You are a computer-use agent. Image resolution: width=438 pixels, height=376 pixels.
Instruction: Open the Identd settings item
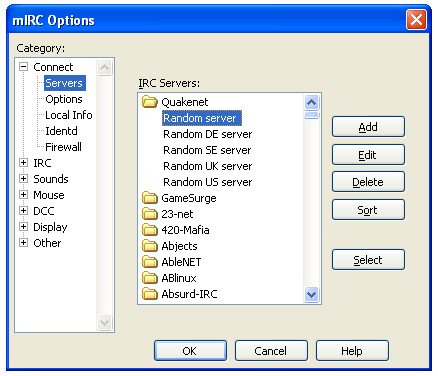click(61, 131)
